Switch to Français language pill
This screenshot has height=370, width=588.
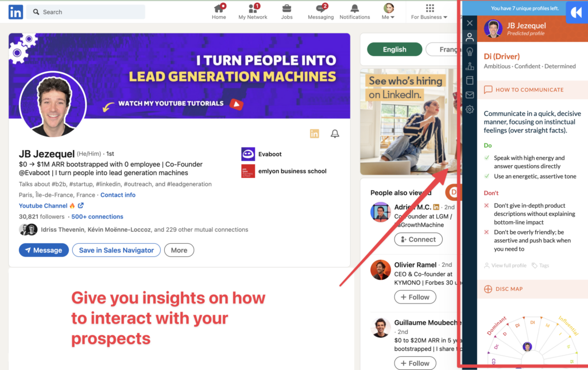coord(443,49)
